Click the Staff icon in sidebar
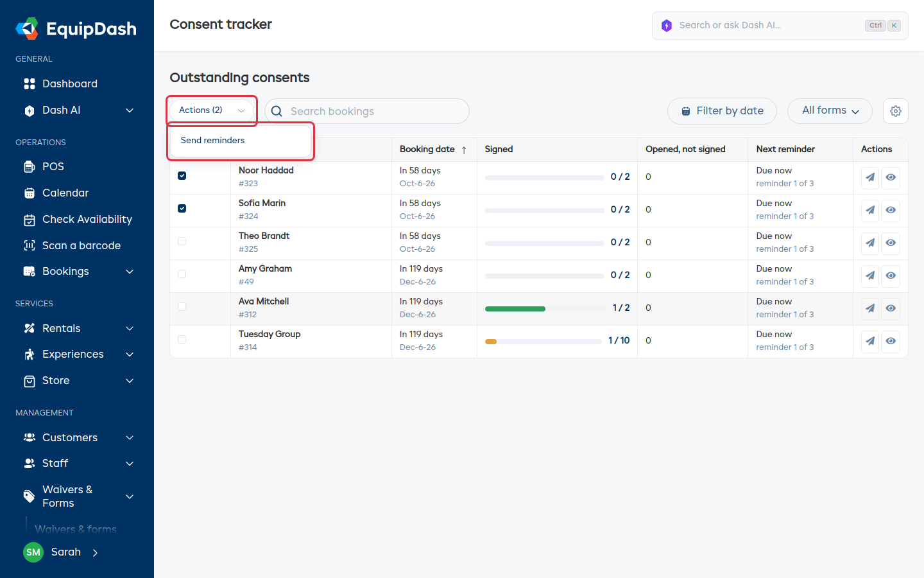 30,464
